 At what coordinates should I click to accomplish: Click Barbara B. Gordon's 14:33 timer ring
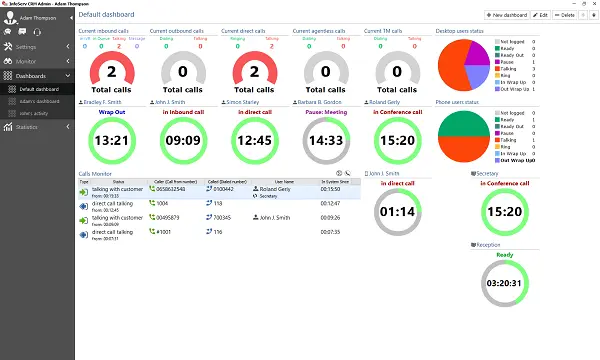[326, 140]
